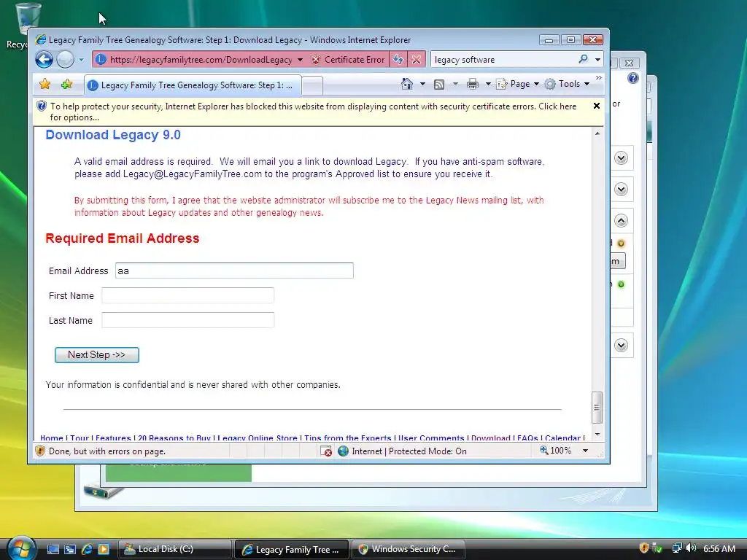747x560 pixels.
Task: Click the volume speaker tray icon
Action: click(691, 548)
